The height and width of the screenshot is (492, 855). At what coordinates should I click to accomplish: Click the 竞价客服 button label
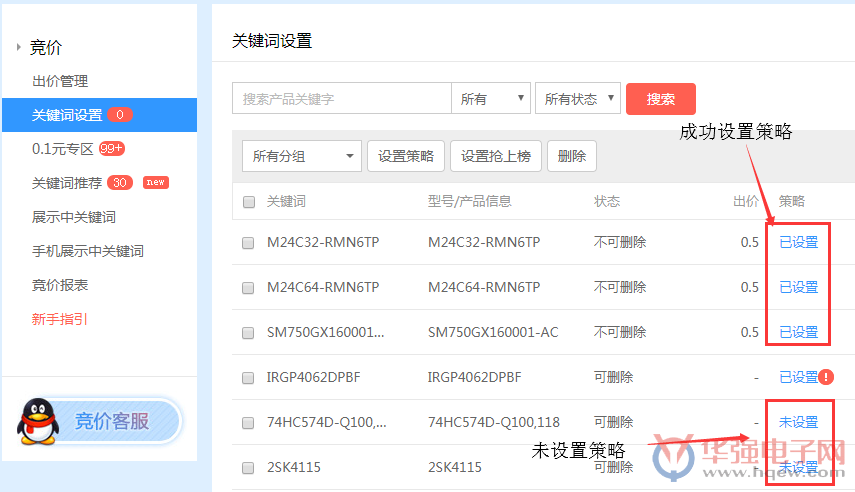[111, 421]
